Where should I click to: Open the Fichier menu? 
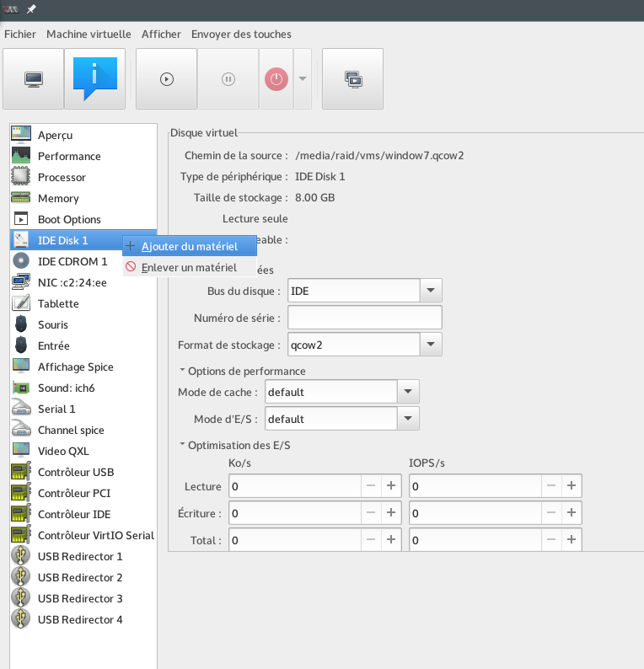(20, 35)
